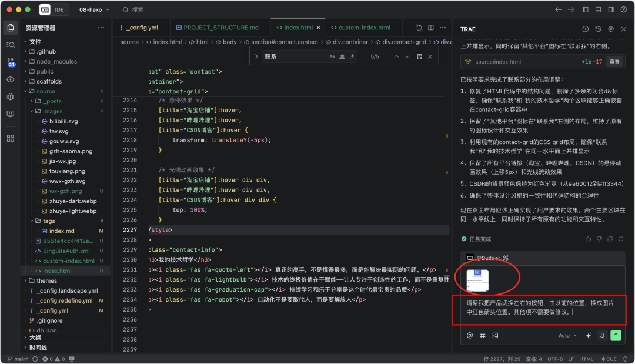Send the chat message
The width and height of the screenshot is (635, 364).
(x=616, y=335)
